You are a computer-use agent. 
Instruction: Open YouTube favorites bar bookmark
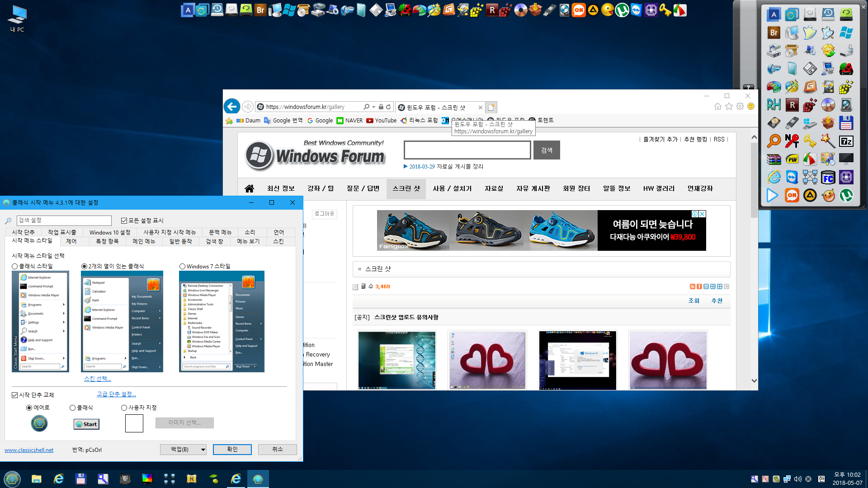pyautogui.click(x=382, y=121)
